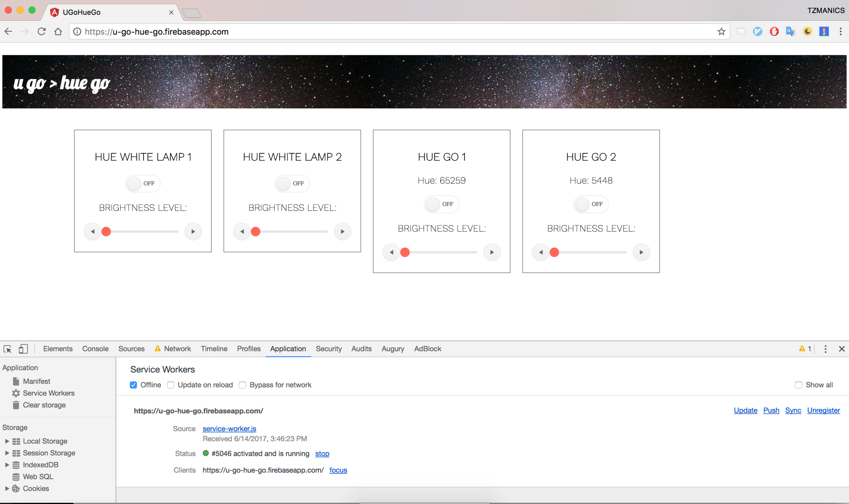Click Hue Go 1 brightness slider handle

click(405, 252)
